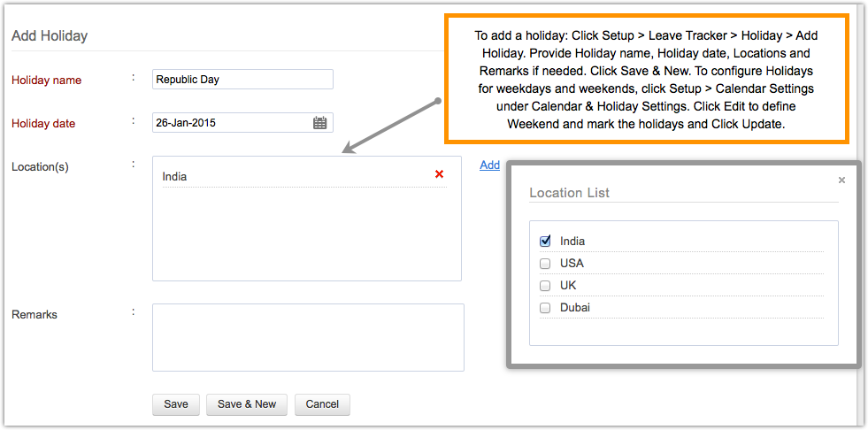Close the Location List popup
This screenshot has width=868, height=430.
pos(841,180)
